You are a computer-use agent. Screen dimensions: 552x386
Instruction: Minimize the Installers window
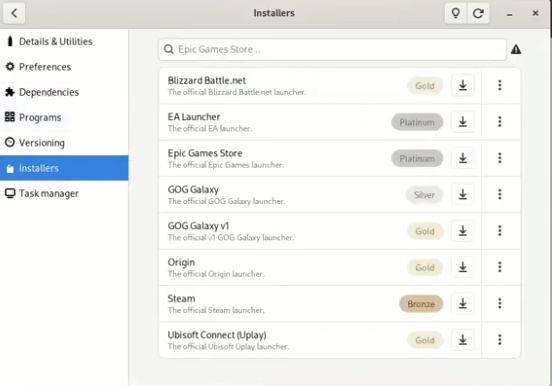pyautogui.click(x=509, y=14)
